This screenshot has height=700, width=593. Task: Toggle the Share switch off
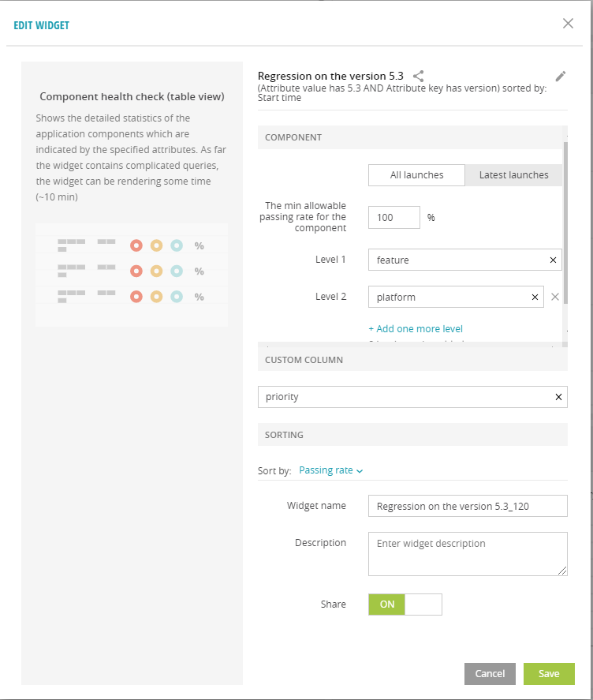(405, 604)
